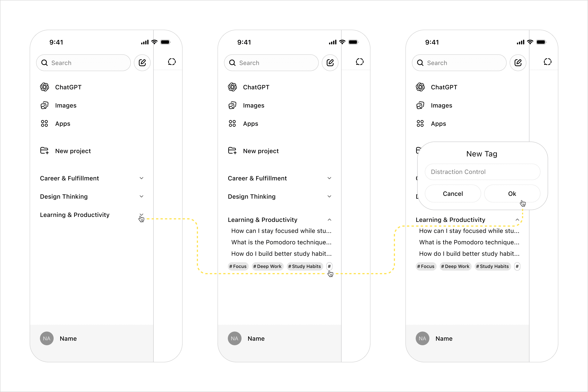Image resolution: width=588 pixels, height=392 pixels.
Task: Click the add tag # chip in middle phone
Action: point(329,266)
